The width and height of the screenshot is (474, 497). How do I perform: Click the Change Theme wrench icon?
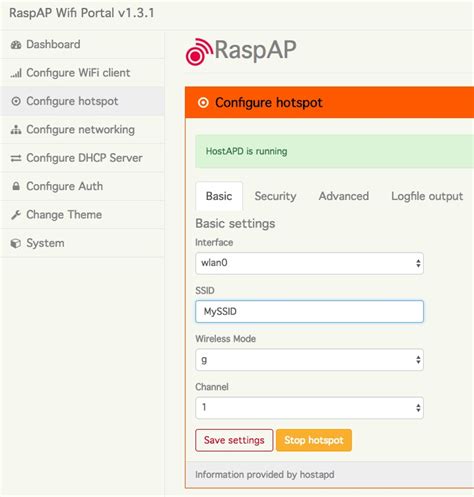pos(16,215)
